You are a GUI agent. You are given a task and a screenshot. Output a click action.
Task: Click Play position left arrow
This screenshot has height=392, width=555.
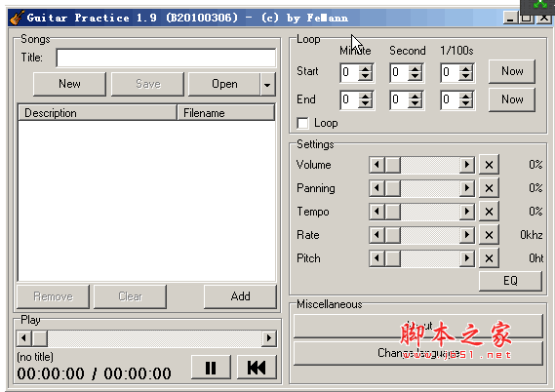click(24, 338)
